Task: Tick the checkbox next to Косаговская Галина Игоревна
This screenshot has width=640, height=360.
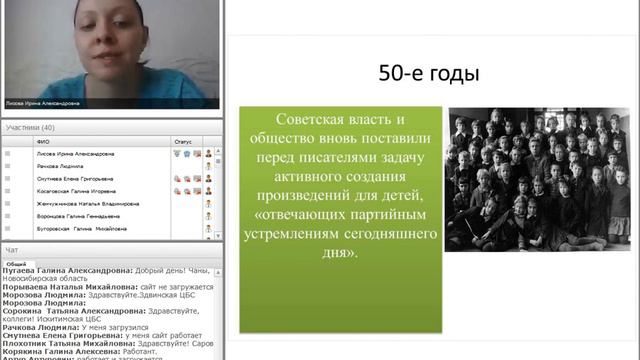Action: coord(7,191)
